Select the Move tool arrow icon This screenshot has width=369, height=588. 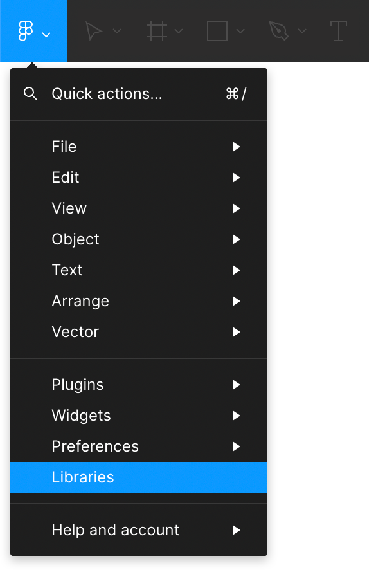pyautogui.click(x=94, y=31)
